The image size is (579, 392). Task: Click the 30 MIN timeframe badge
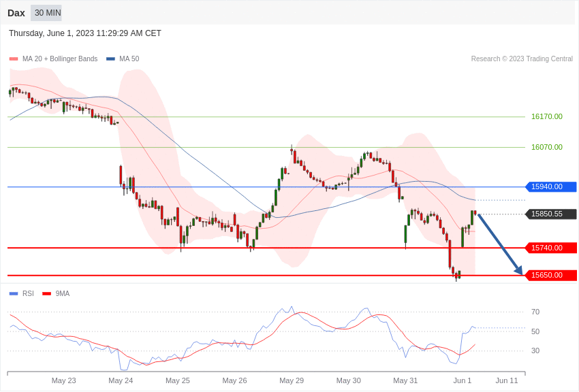pyautogui.click(x=46, y=13)
